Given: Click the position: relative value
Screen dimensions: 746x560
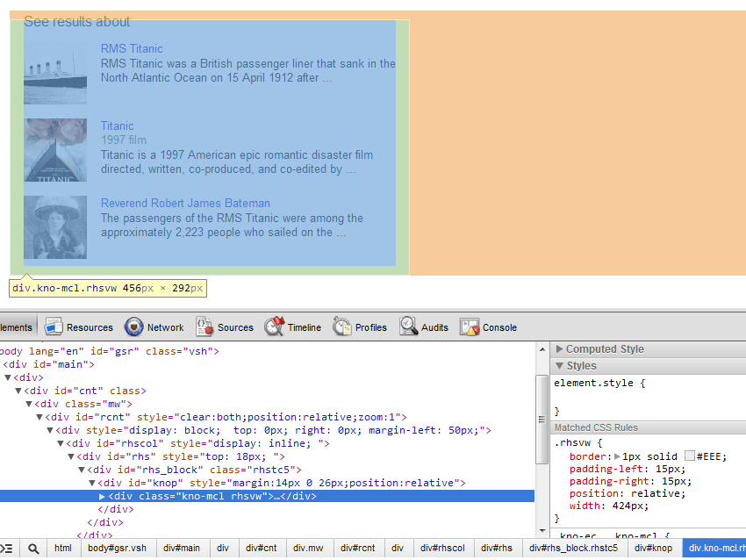Looking at the screenshot, I should [x=658, y=493].
